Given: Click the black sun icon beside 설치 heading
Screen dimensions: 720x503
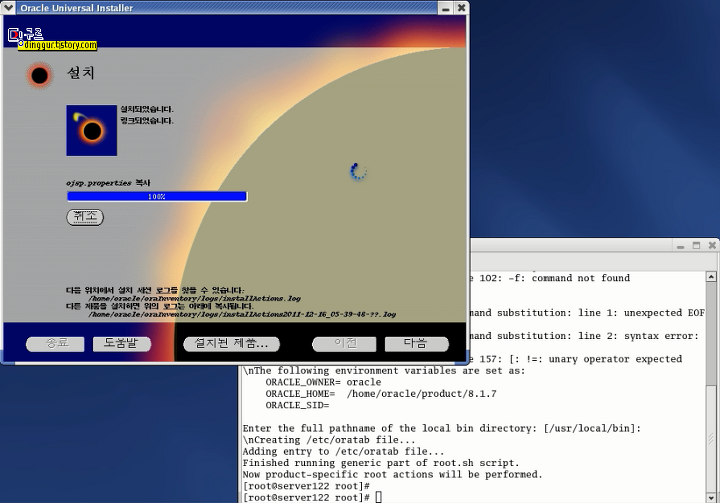Looking at the screenshot, I should click(x=39, y=75).
